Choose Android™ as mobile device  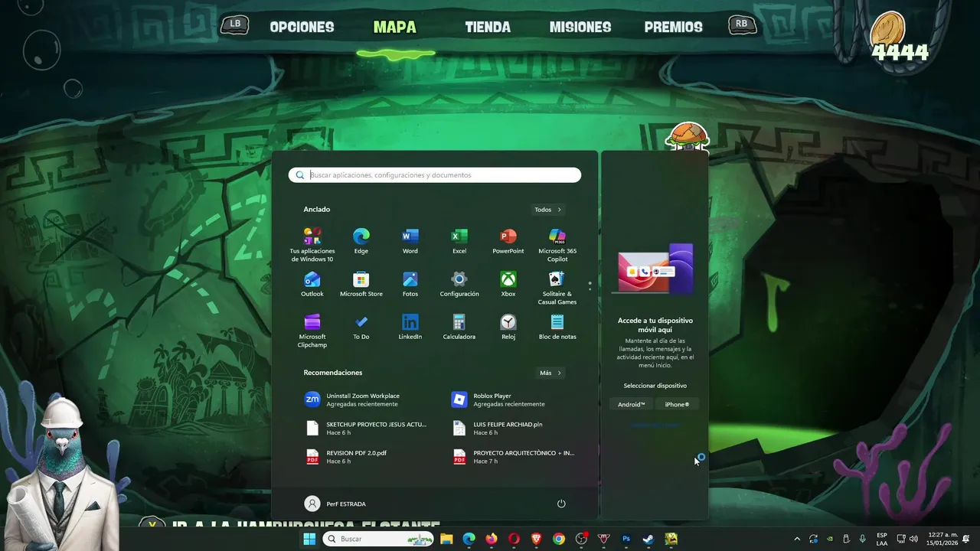pyautogui.click(x=632, y=404)
